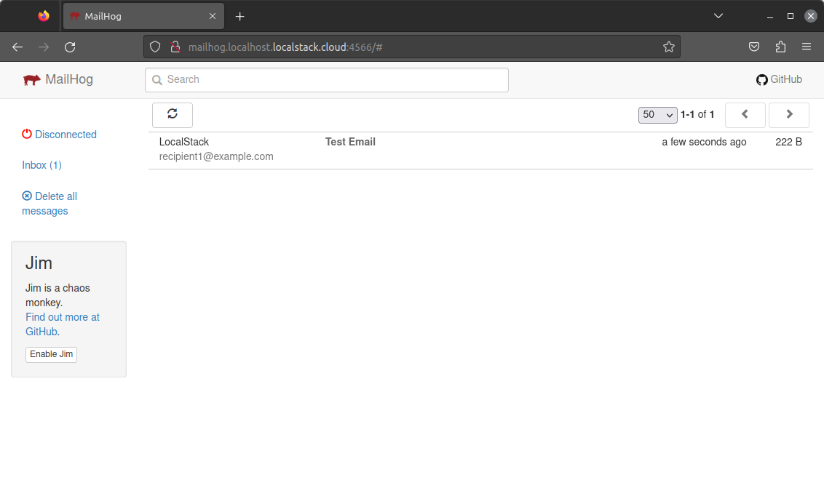
Task: Go to previous message page
Action: (x=745, y=115)
